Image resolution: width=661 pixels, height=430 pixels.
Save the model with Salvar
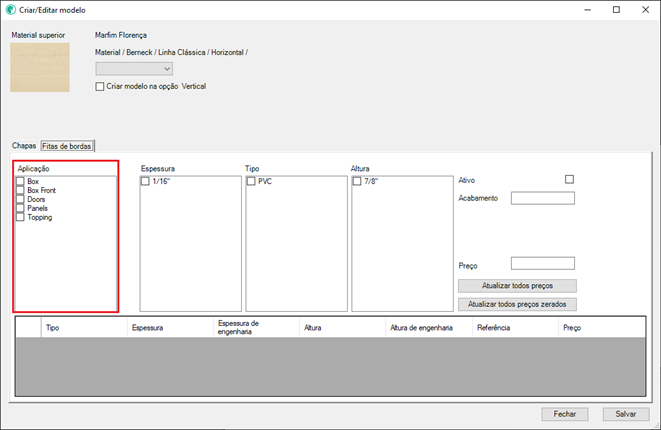coord(626,414)
